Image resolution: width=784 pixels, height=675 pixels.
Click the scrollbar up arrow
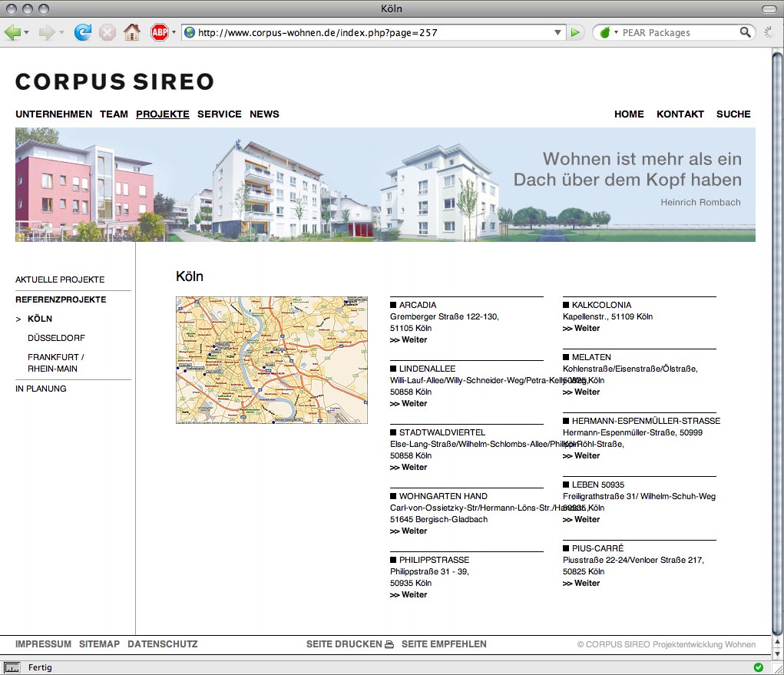(x=777, y=642)
